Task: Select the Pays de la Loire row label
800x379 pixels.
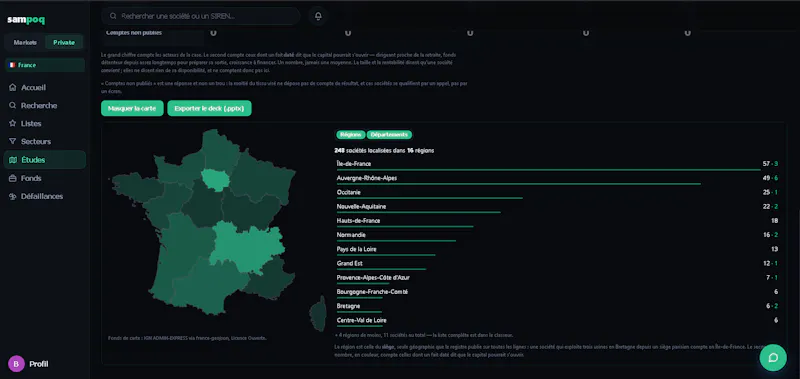Action: tap(357, 249)
